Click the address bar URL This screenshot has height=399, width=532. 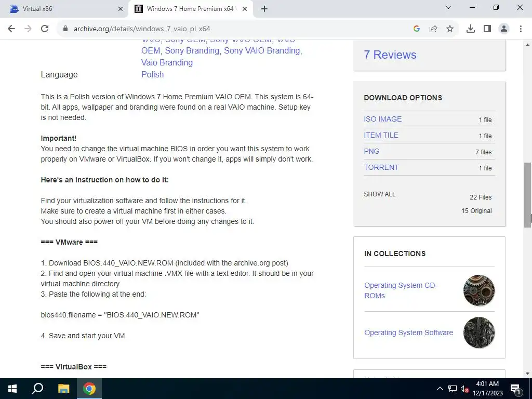142,29
